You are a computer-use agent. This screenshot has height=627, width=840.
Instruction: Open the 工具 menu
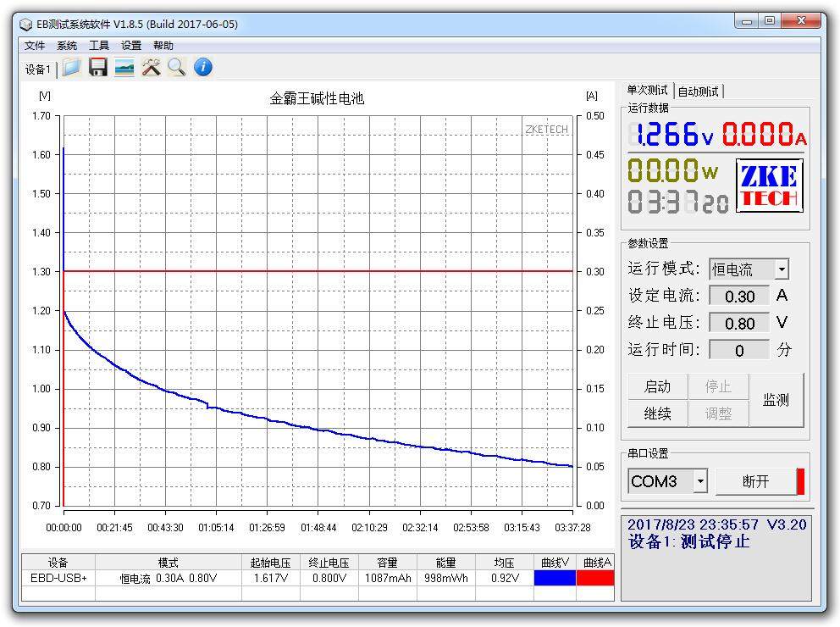point(99,46)
